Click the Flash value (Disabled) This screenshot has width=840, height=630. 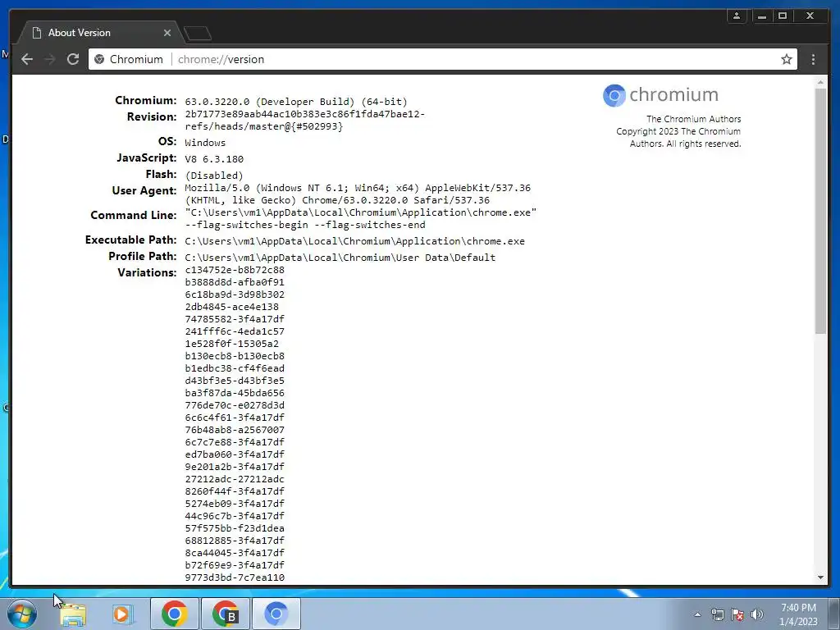[214, 176]
